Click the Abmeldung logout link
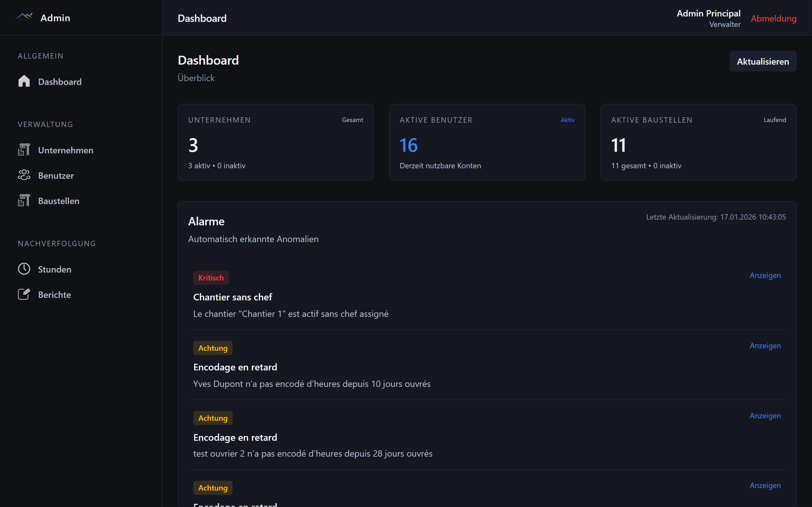 (774, 18)
